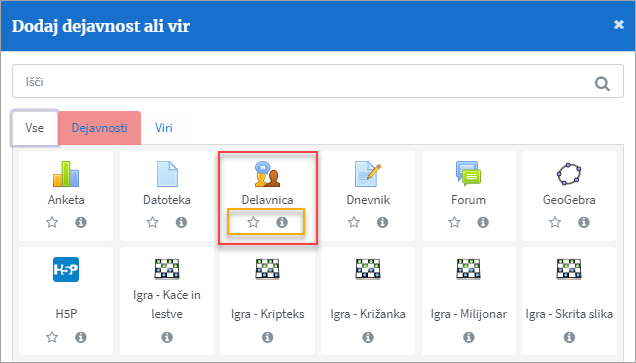
Task: Choose the Delavnica workshop icon
Action: tap(267, 174)
